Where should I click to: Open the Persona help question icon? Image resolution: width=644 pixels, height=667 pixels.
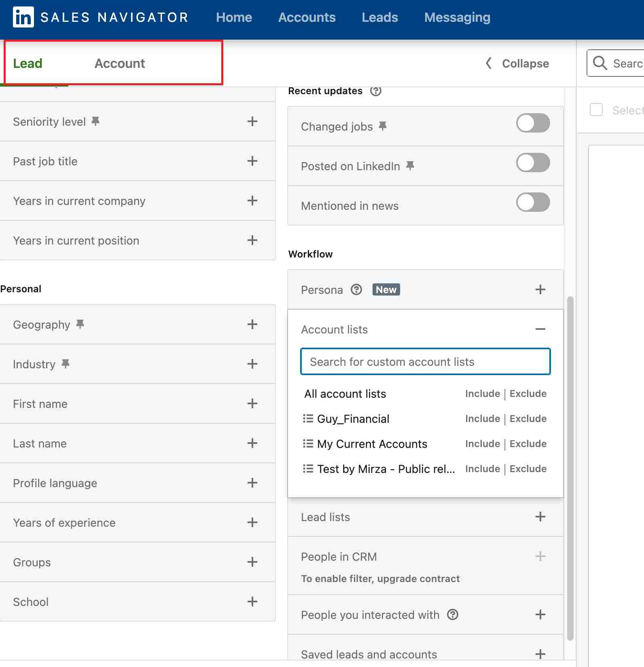(356, 289)
